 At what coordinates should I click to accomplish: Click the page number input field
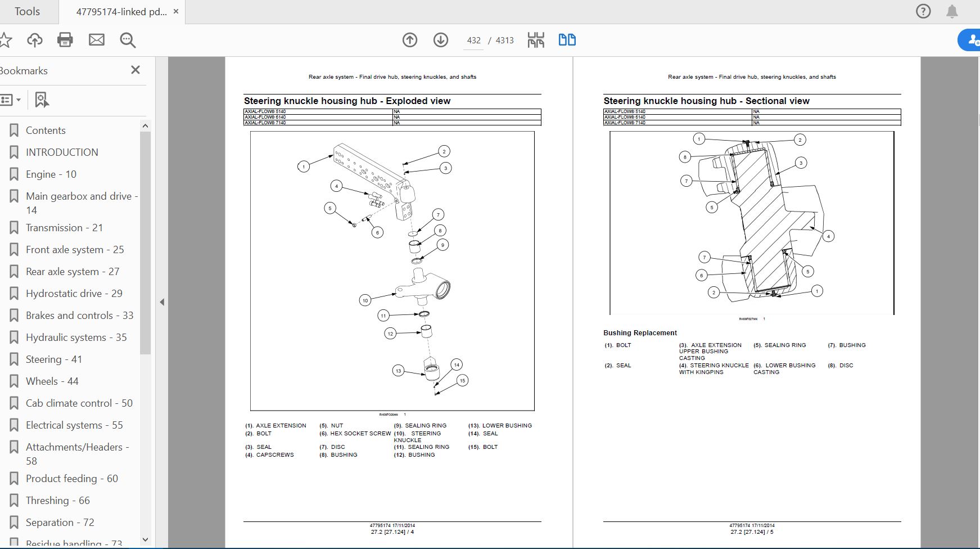(473, 40)
